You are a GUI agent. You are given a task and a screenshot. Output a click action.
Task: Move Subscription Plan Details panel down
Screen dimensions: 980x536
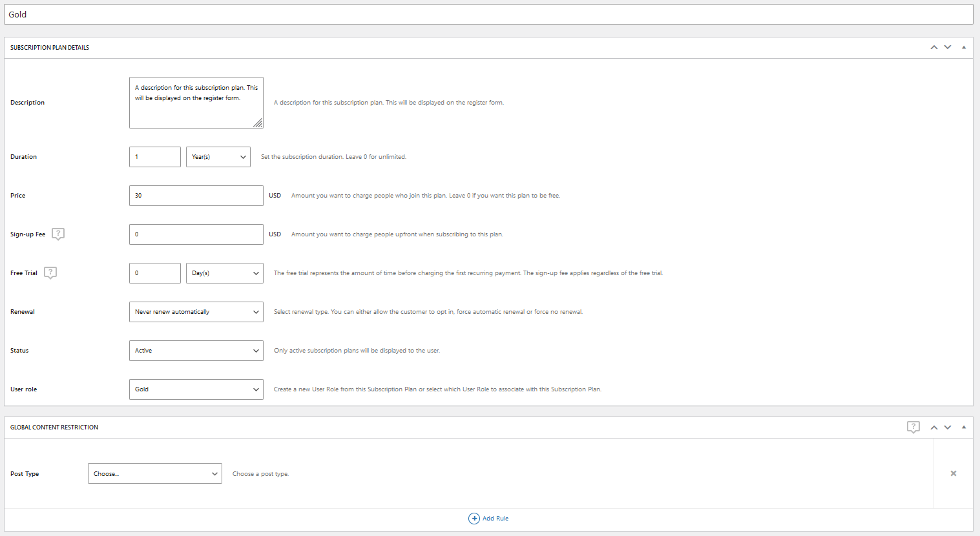point(948,47)
